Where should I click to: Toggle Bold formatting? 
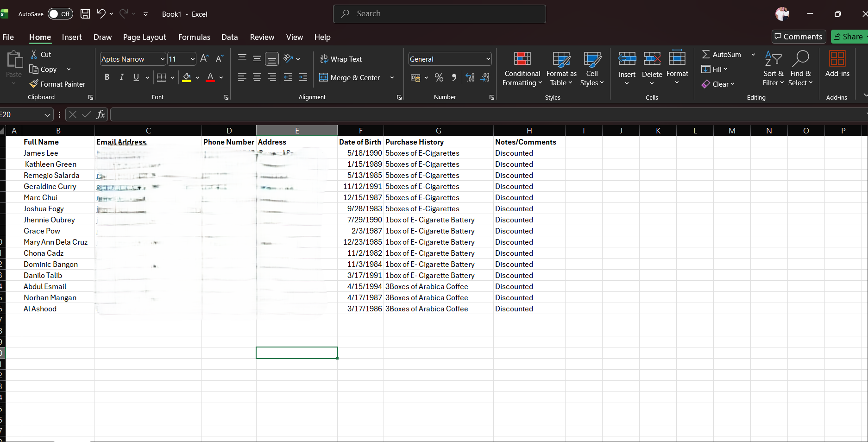pos(107,77)
